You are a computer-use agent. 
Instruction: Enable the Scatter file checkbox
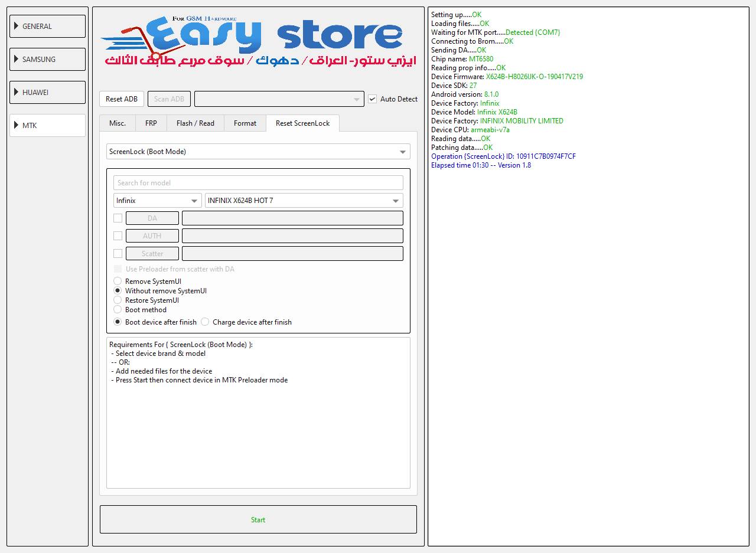(x=118, y=254)
